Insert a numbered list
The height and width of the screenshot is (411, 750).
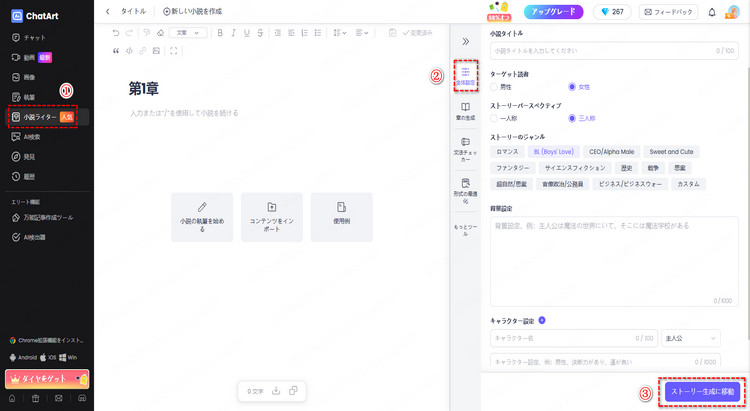[x=305, y=33]
